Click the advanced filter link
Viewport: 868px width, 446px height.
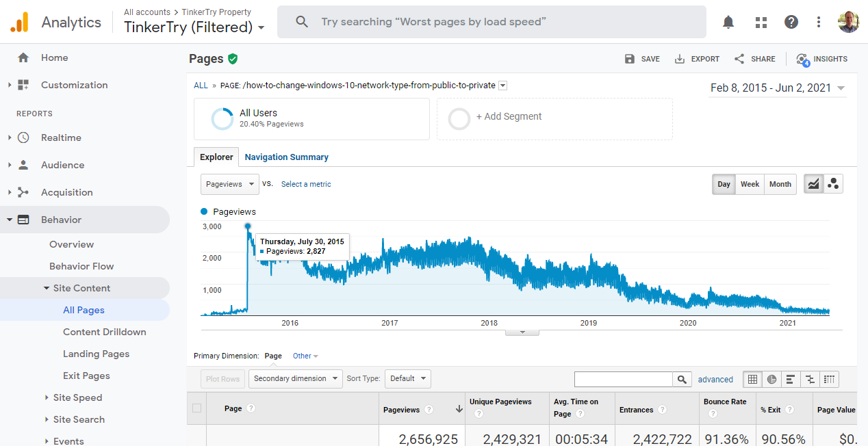[x=715, y=379]
